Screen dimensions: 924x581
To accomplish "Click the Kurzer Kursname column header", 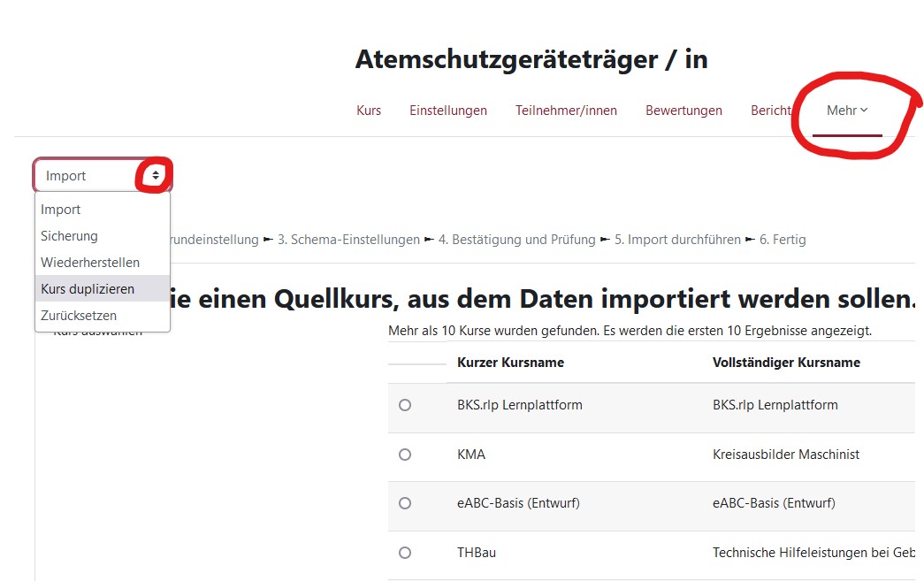I will click(510, 363).
